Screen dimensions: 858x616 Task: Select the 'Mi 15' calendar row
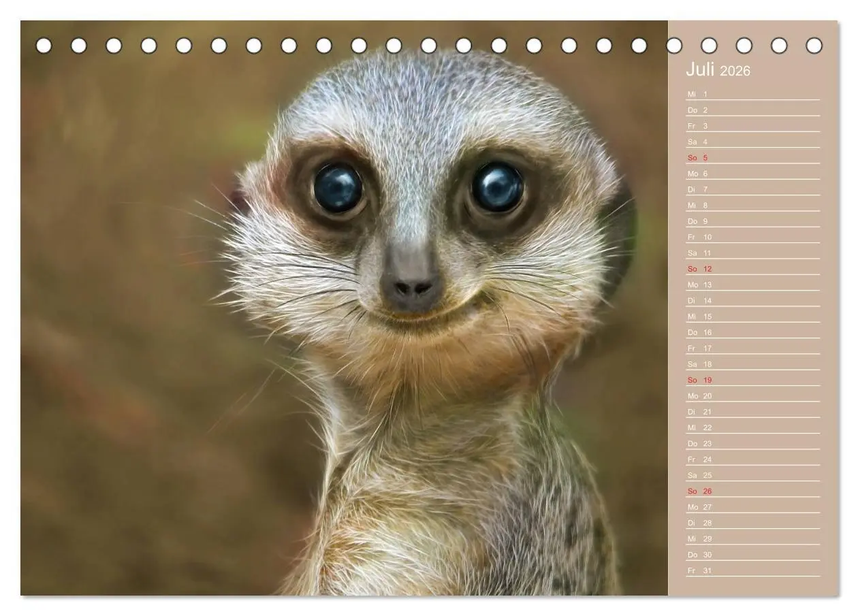point(752,317)
